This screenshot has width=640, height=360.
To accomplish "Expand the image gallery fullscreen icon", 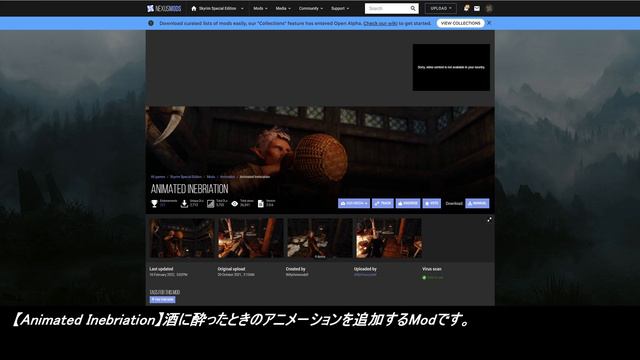I will [x=489, y=220].
